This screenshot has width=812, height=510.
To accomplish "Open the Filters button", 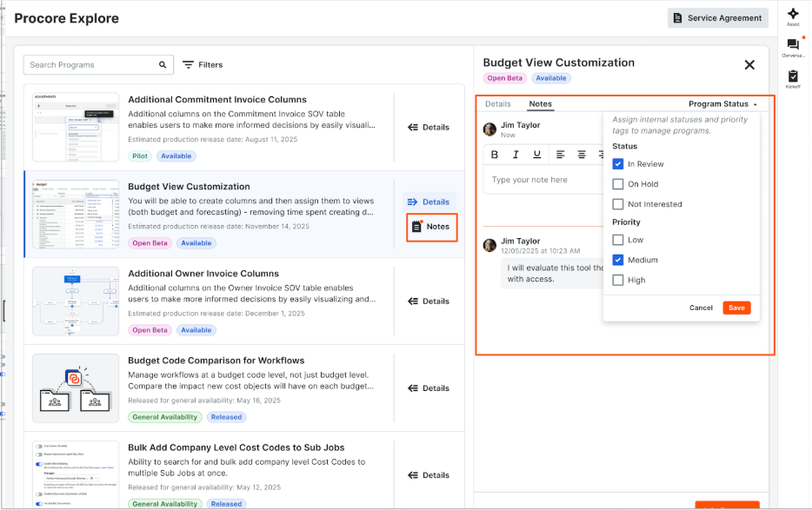I will [x=203, y=64].
